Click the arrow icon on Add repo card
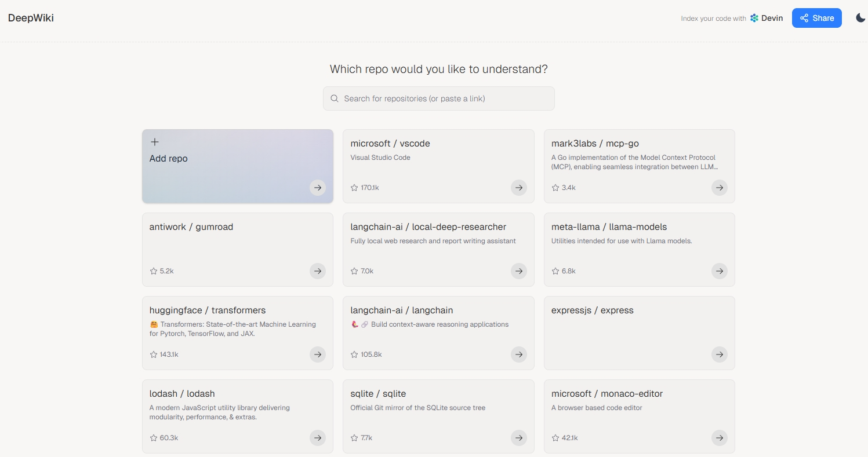The height and width of the screenshot is (457, 868). tap(317, 188)
